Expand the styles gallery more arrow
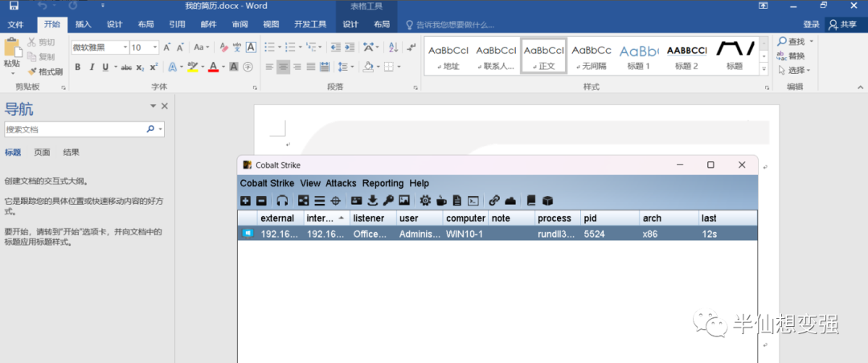Image resolution: width=868 pixels, height=363 pixels. [764, 68]
